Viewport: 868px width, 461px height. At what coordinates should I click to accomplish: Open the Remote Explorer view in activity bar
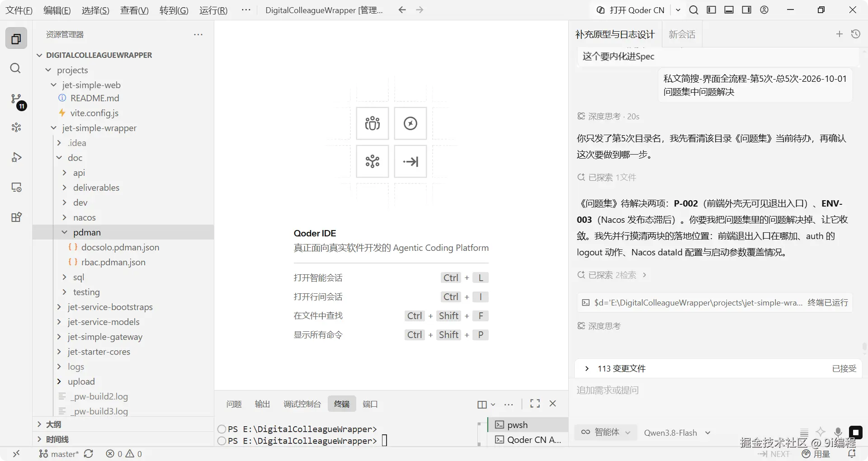16,187
